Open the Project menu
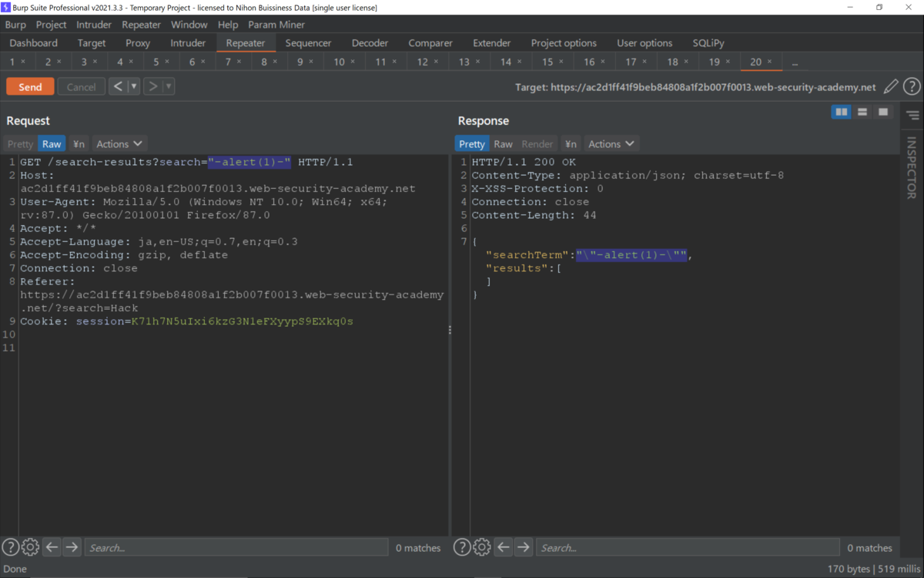 pos(52,25)
